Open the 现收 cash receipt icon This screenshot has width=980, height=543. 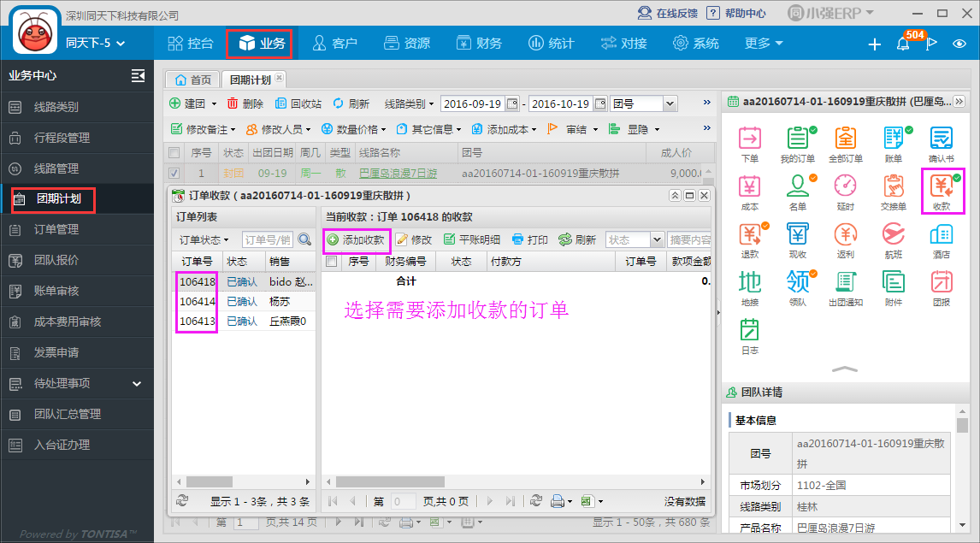pyautogui.click(x=798, y=240)
